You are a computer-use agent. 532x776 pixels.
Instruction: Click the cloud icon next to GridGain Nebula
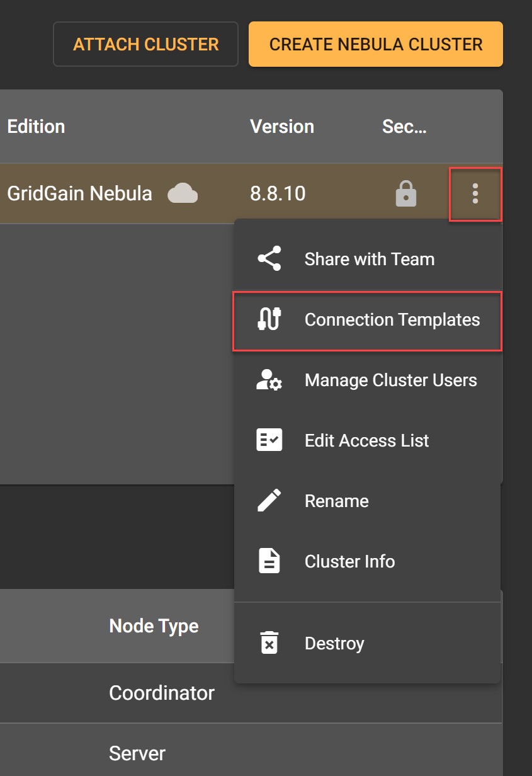[183, 193]
